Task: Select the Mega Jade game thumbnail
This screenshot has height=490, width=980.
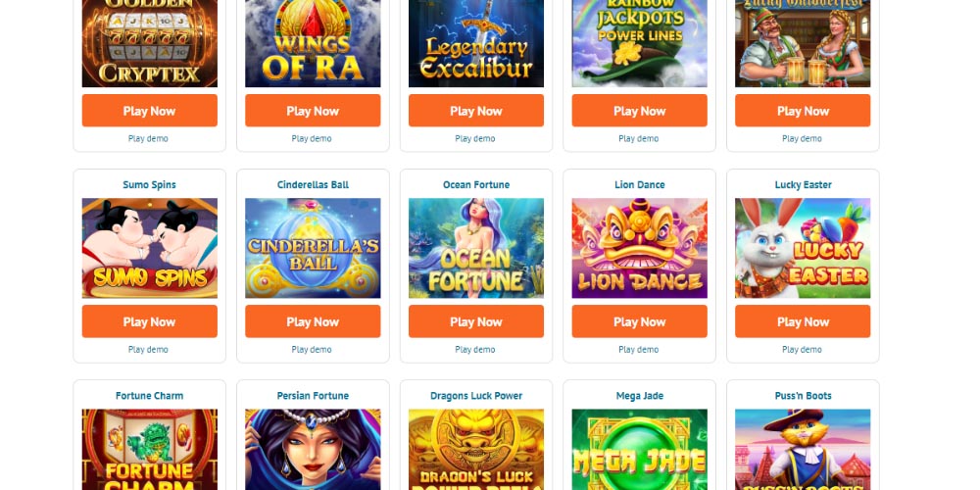Action: [x=639, y=450]
